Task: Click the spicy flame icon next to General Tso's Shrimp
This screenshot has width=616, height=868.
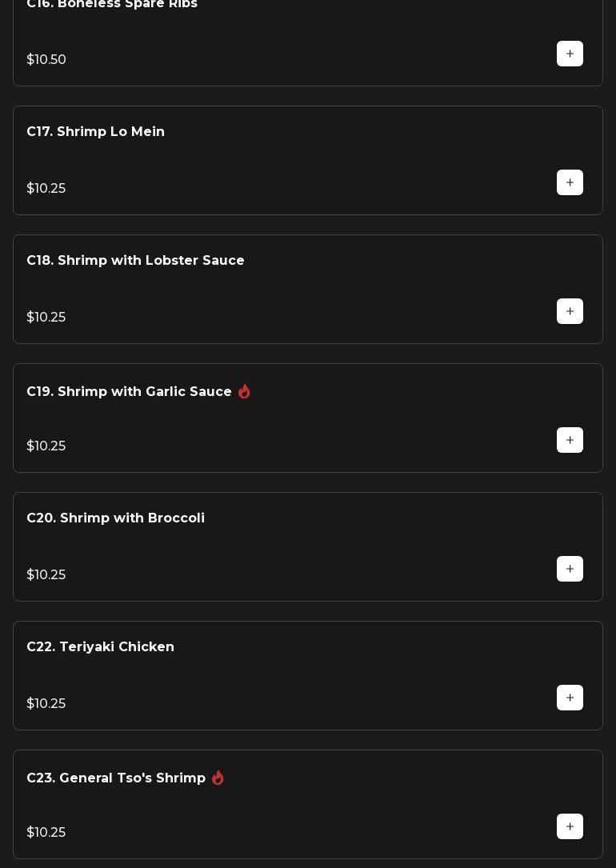Action: click(218, 778)
